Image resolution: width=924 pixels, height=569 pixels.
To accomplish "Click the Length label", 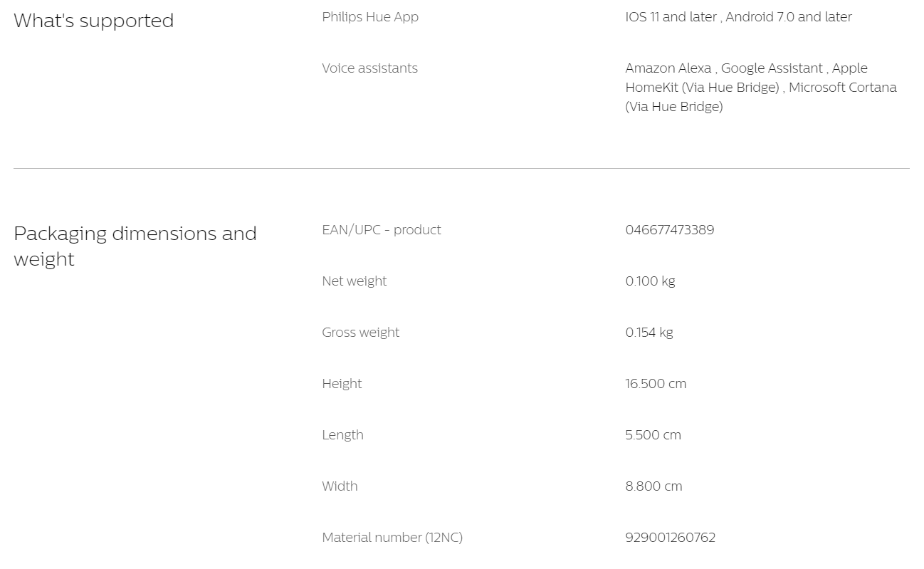I will tap(342, 435).
